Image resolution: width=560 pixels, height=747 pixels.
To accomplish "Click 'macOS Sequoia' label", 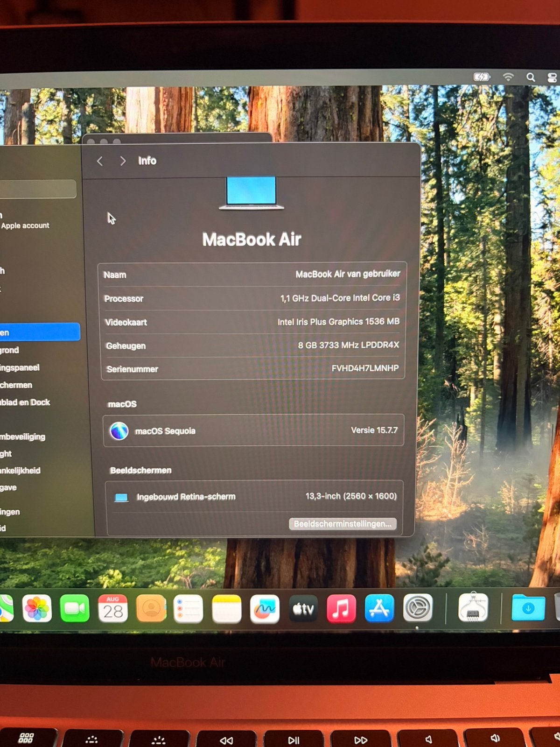I will pos(165,431).
